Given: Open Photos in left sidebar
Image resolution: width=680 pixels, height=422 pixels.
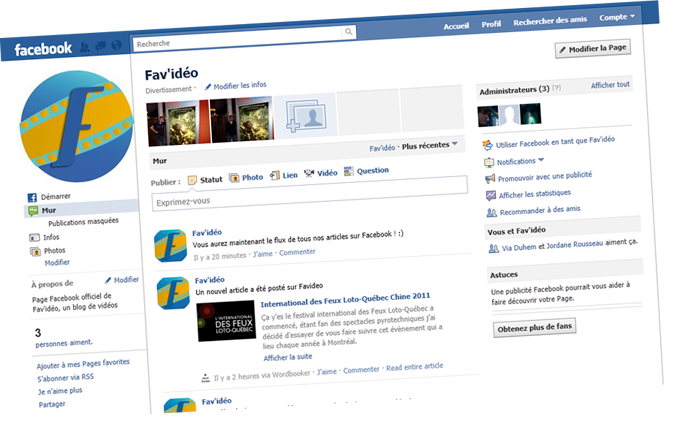Looking at the screenshot, I should coord(47,251).
